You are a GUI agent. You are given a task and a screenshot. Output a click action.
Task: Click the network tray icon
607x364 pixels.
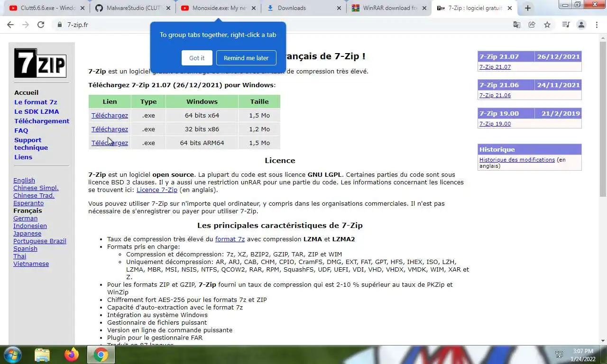(559, 355)
